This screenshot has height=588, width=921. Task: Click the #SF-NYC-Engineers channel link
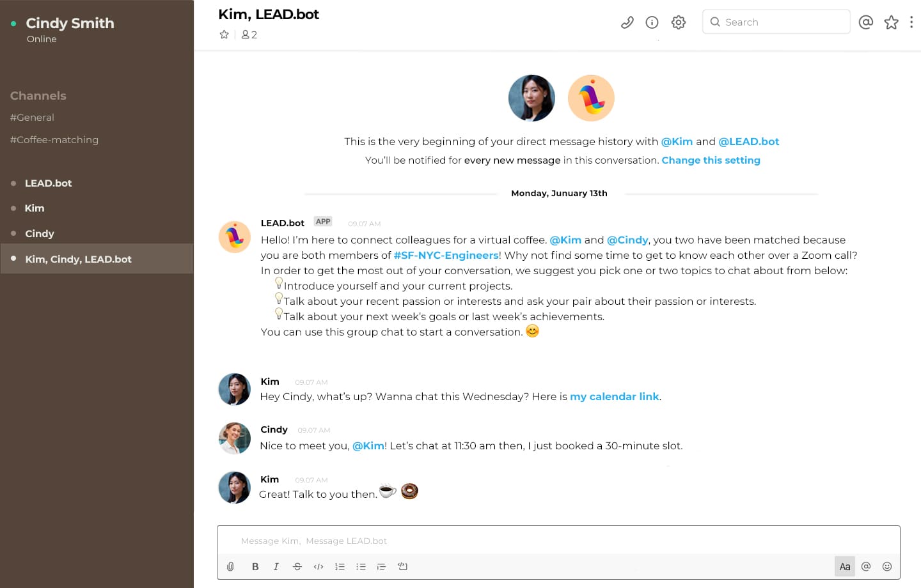pyautogui.click(x=446, y=256)
